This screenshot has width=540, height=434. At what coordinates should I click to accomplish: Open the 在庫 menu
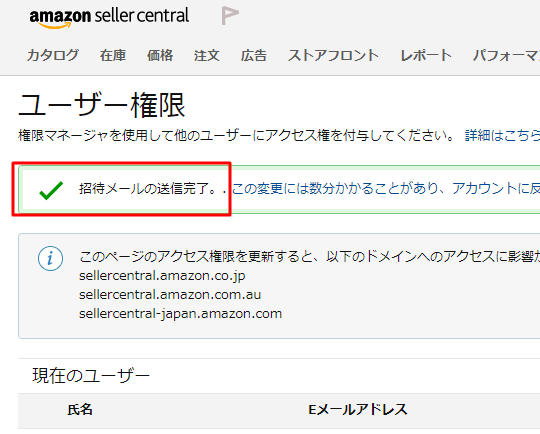click(113, 55)
